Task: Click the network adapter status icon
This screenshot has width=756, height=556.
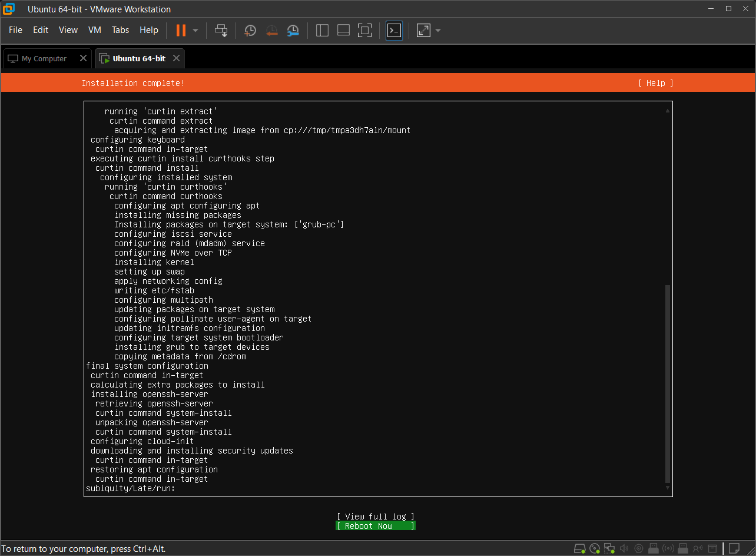Action: click(609, 548)
